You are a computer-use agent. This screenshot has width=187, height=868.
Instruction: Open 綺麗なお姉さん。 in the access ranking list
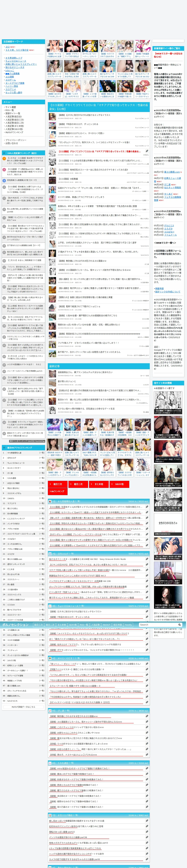14,696
